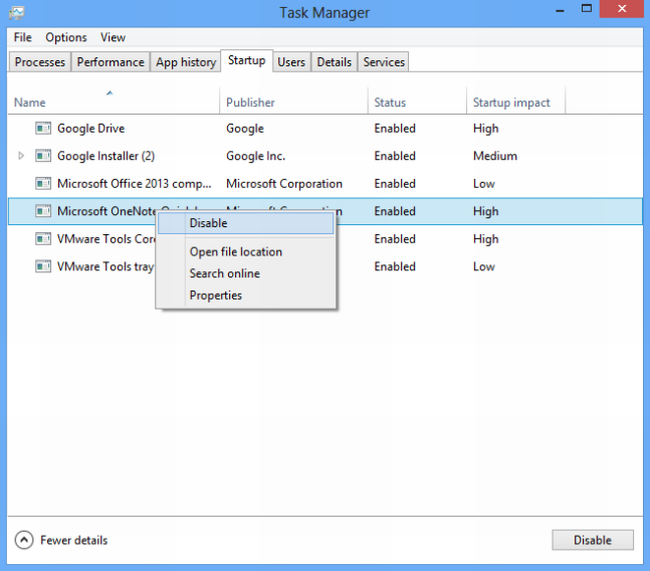Switch to the App history tab

[186, 62]
